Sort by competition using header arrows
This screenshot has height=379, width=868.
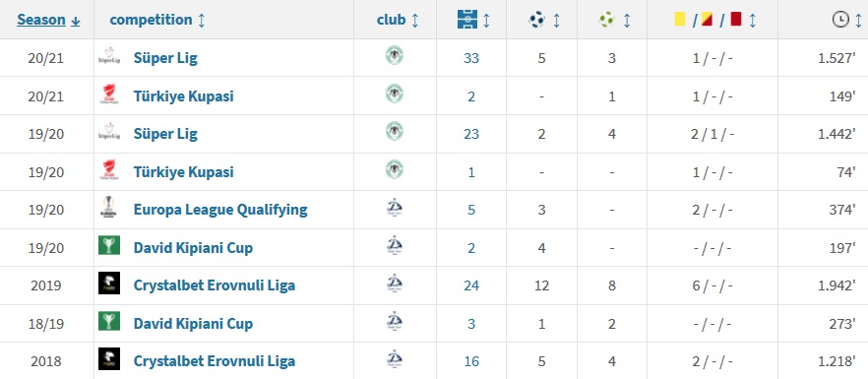(x=202, y=21)
